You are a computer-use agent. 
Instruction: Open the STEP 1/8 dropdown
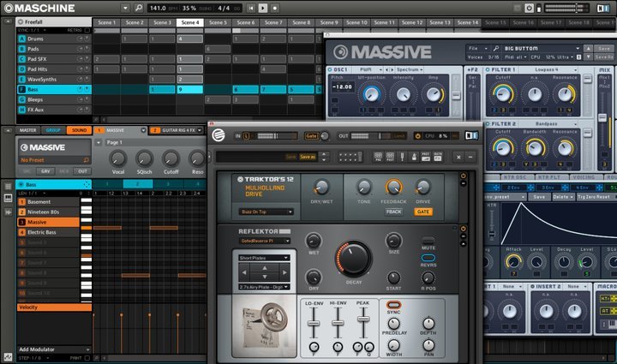(33, 358)
